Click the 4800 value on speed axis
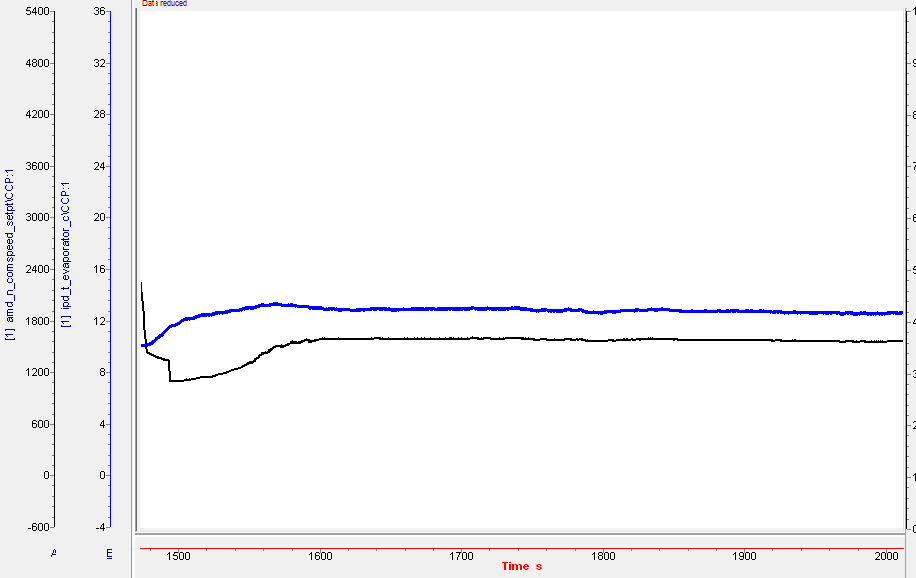This screenshot has height=578, width=916. (37, 63)
